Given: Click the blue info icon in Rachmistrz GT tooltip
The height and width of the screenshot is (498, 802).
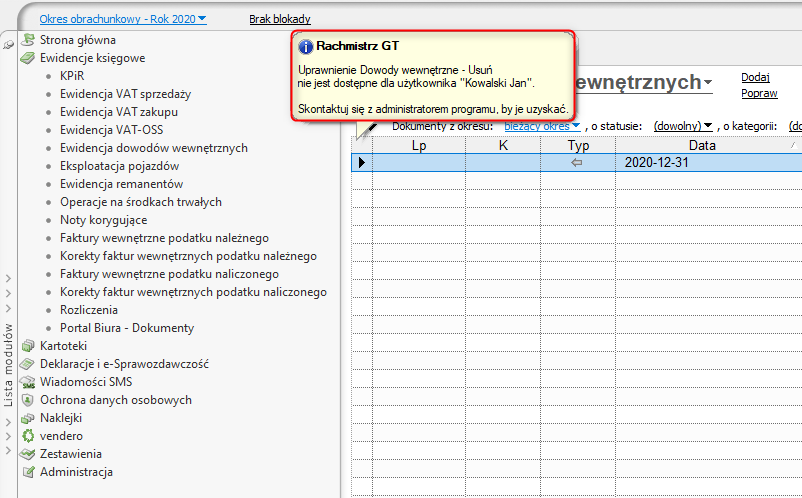Looking at the screenshot, I should tap(305, 47).
